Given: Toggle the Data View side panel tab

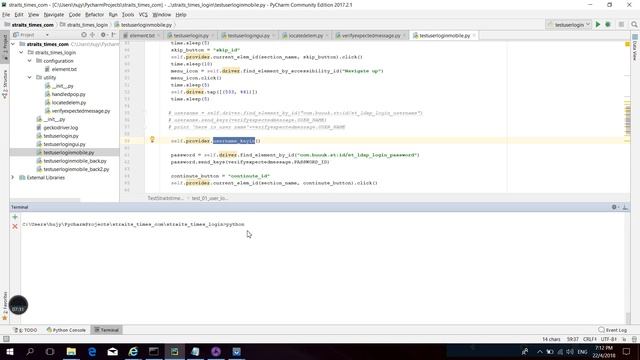Looking at the screenshot, I should click(x=635, y=48).
